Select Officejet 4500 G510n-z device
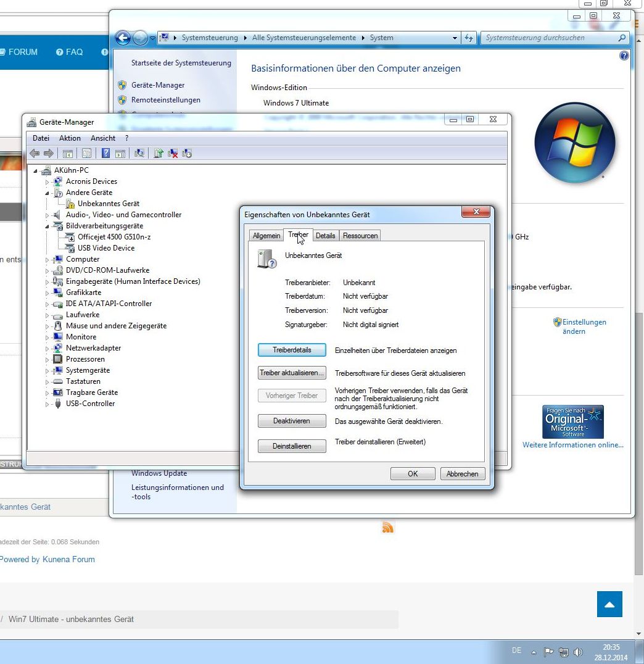Image resolution: width=644 pixels, height=664 pixels. tap(114, 237)
